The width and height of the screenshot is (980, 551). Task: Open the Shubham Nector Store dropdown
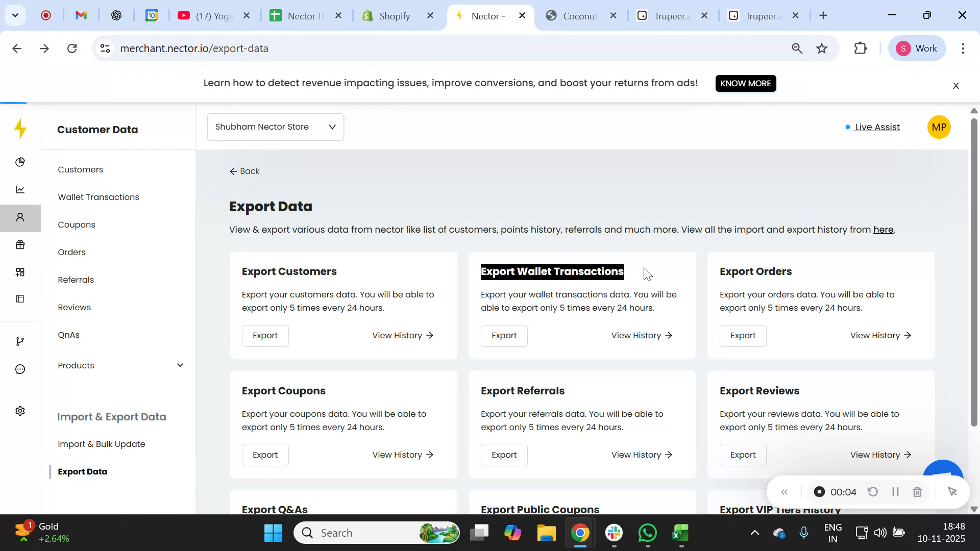coord(275,127)
